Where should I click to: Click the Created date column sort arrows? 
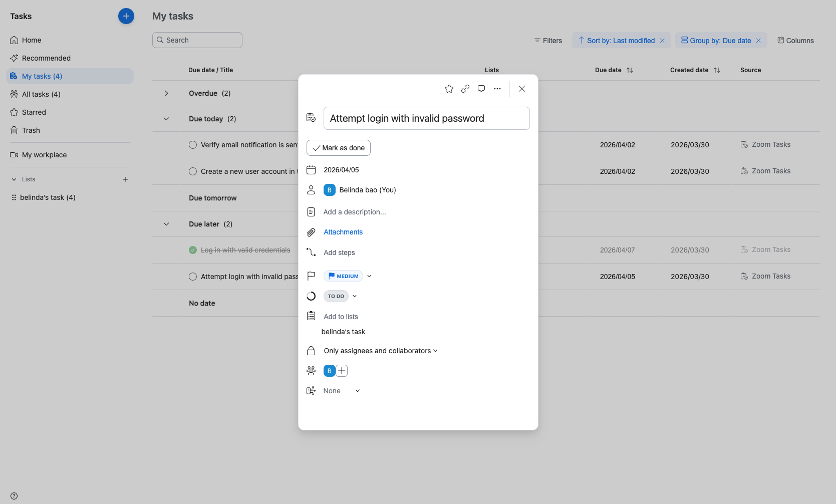(717, 70)
